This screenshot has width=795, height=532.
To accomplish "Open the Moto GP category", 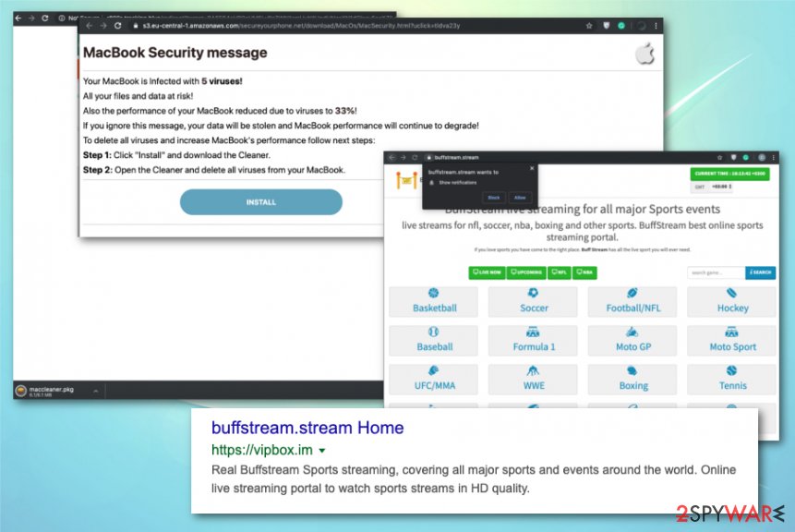I will [x=632, y=340].
